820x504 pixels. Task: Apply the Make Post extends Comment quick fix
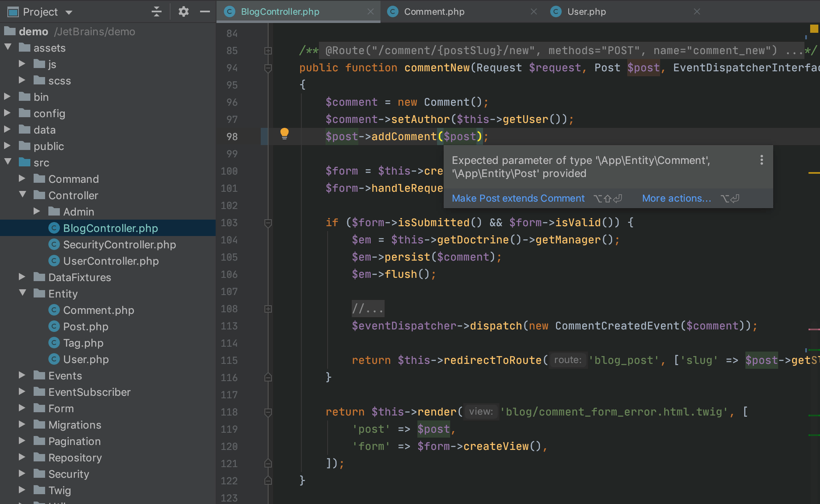pos(518,198)
